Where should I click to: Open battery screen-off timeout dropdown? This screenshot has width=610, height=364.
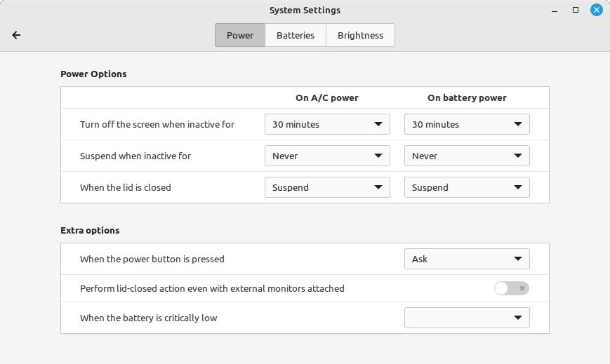[467, 124]
